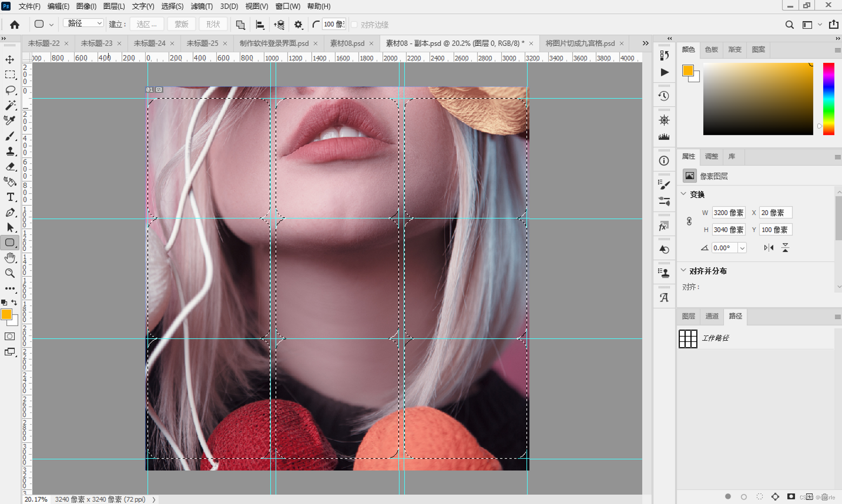Open the Info panel icon
The image size is (842, 504).
(x=664, y=161)
